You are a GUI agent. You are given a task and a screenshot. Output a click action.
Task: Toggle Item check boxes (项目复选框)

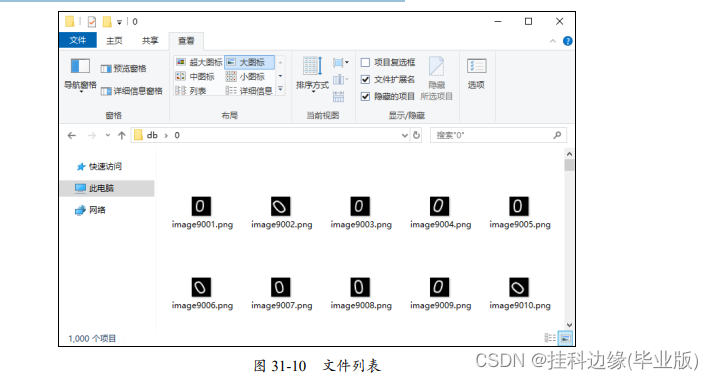click(x=387, y=62)
